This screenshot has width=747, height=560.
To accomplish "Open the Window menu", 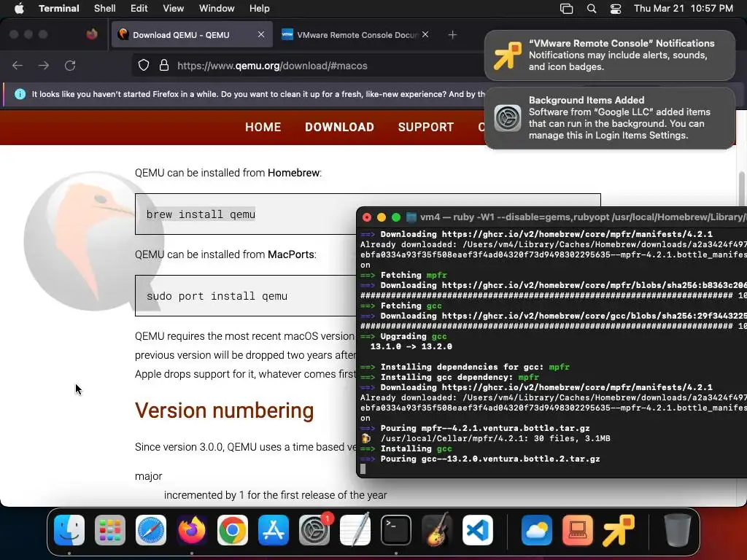I will (216, 9).
